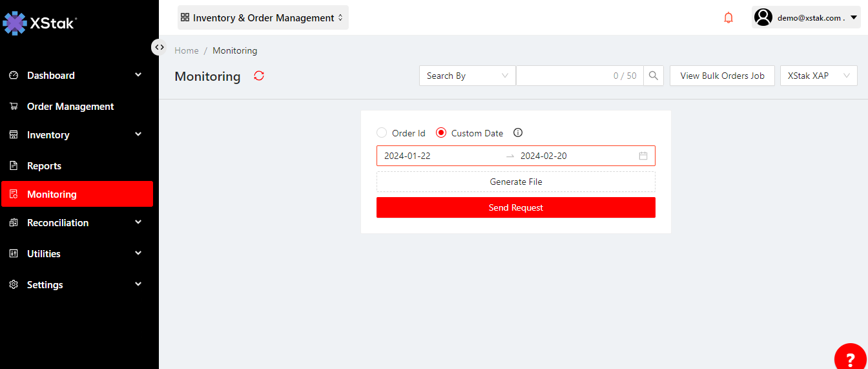This screenshot has height=369, width=868.
Task: Open the XStak XAP dropdown
Action: [818, 76]
